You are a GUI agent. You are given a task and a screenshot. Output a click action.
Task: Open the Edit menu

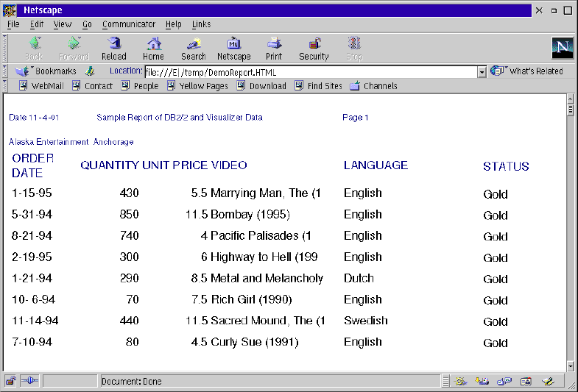pyautogui.click(x=37, y=24)
